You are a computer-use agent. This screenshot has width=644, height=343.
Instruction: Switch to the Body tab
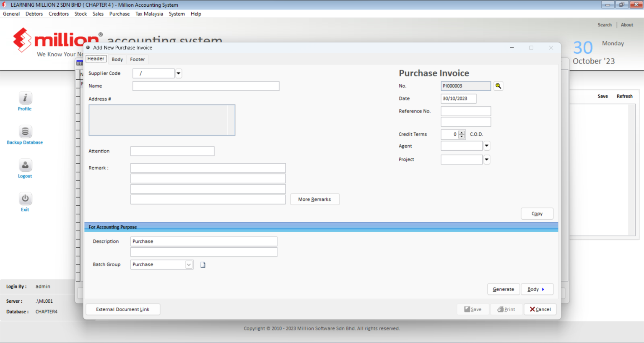click(x=117, y=59)
